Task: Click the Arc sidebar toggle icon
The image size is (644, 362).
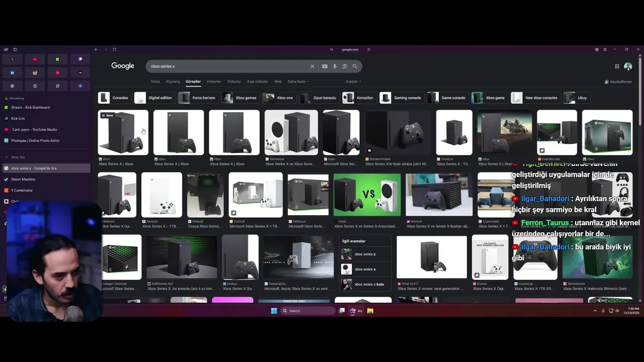Action: (x=15, y=49)
